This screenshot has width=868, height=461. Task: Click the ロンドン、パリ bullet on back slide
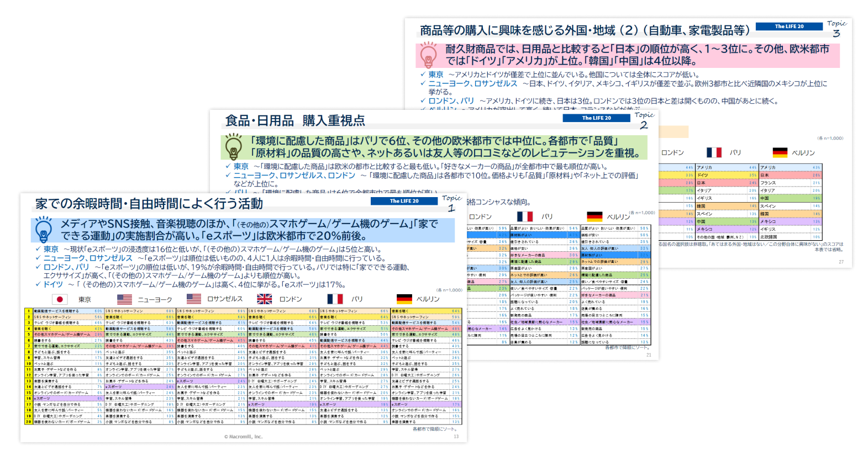[x=451, y=101]
